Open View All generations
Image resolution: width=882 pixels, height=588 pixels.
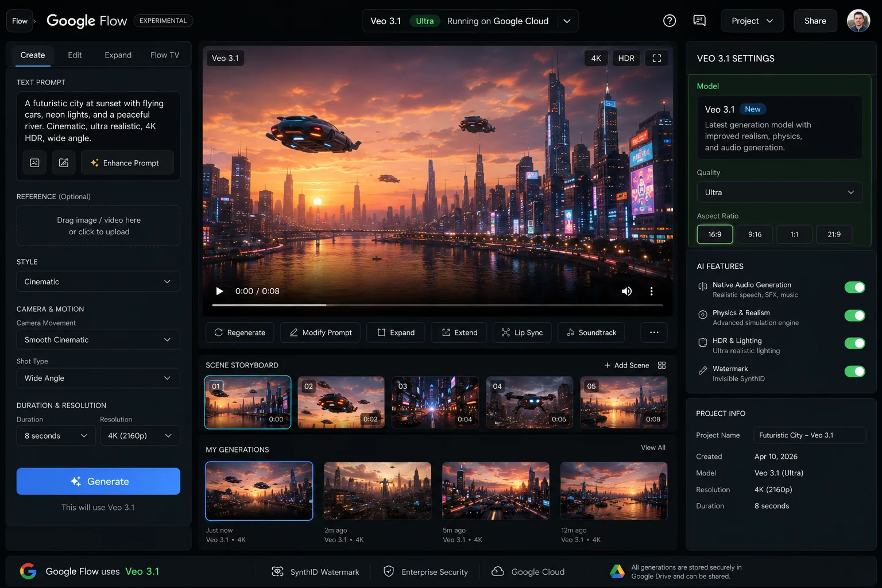(653, 447)
